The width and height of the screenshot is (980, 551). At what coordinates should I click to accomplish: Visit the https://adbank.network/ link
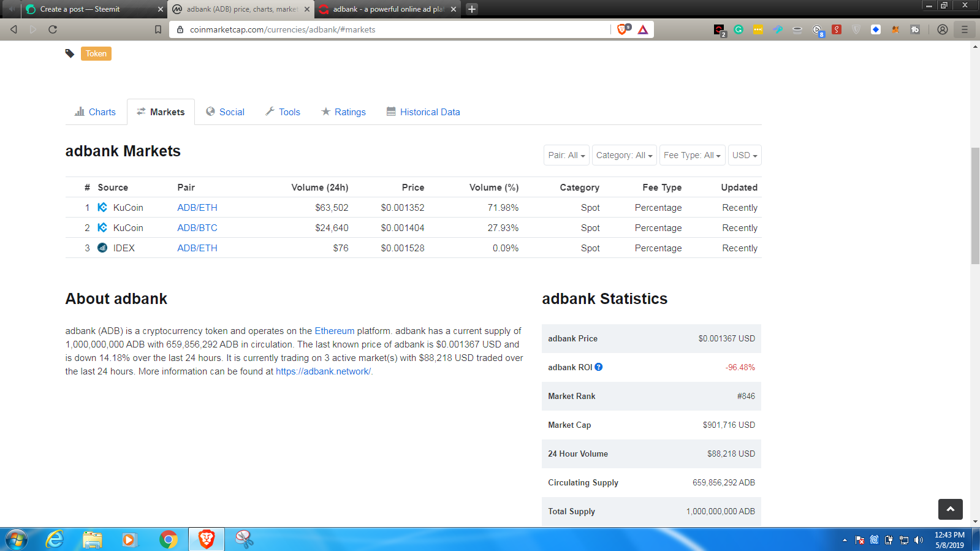(x=323, y=371)
